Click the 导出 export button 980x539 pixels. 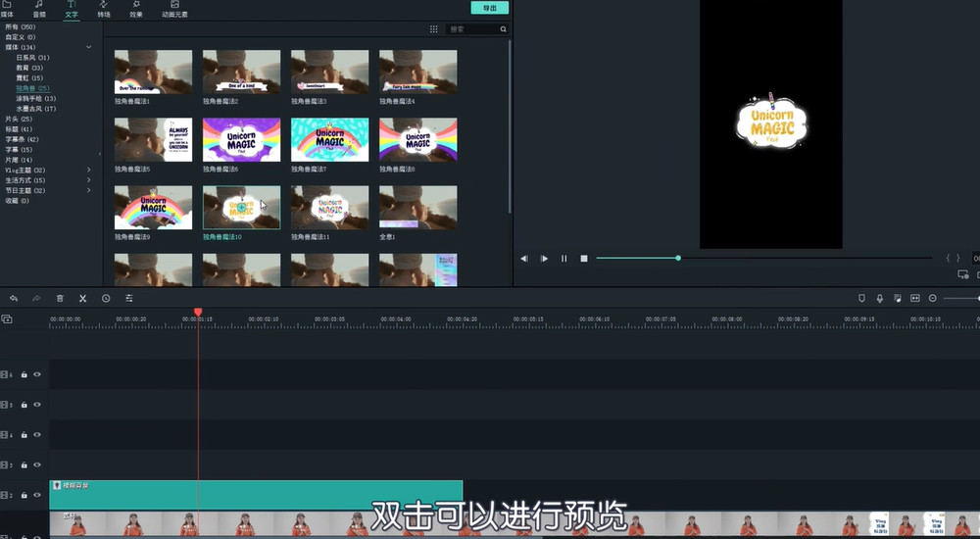(x=490, y=8)
